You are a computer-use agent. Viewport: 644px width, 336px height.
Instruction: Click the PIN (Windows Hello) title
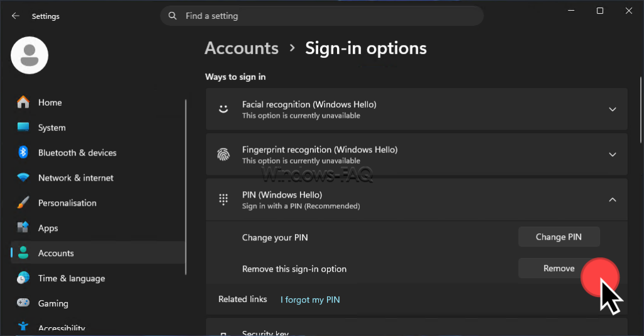282,194
